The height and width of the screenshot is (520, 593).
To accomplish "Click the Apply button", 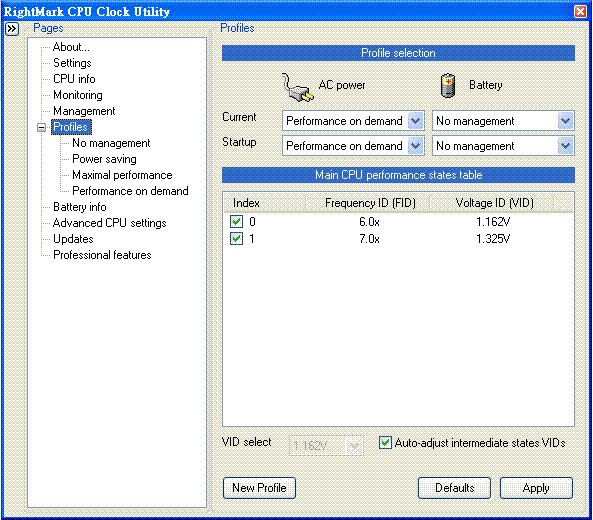I will 536,488.
